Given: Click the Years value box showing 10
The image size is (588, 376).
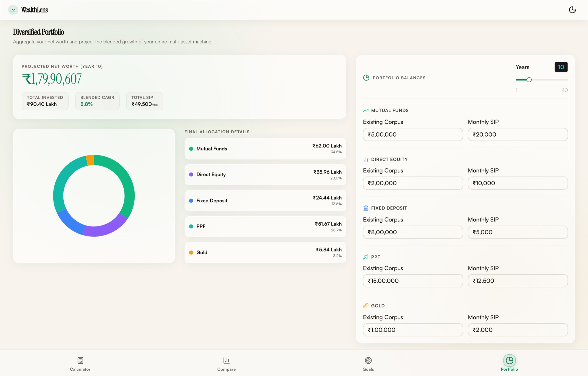Looking at the screenshot, I should pos(561,67).
